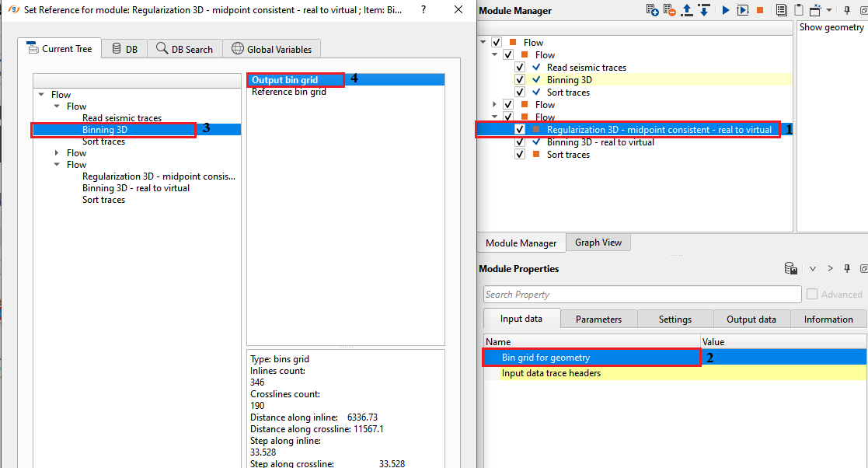Toggle the Regularization 3D module checkbox
Viewport: 868px width, 468px height.
pos(519,129)
